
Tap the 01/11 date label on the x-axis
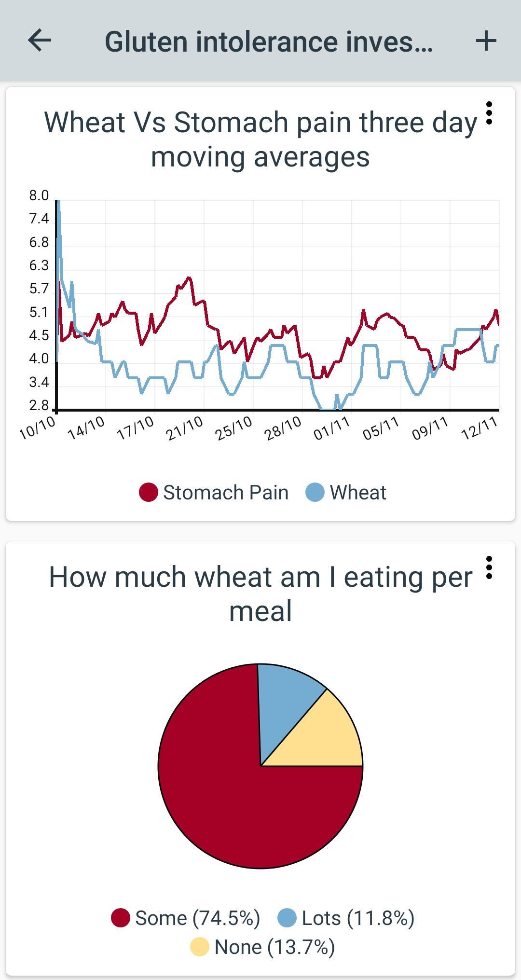pos(332,429)
